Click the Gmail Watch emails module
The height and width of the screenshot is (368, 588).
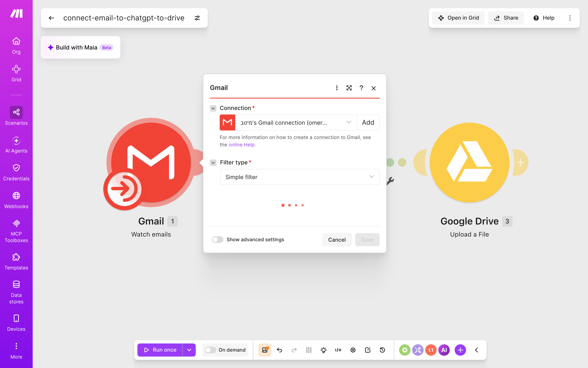151,163
